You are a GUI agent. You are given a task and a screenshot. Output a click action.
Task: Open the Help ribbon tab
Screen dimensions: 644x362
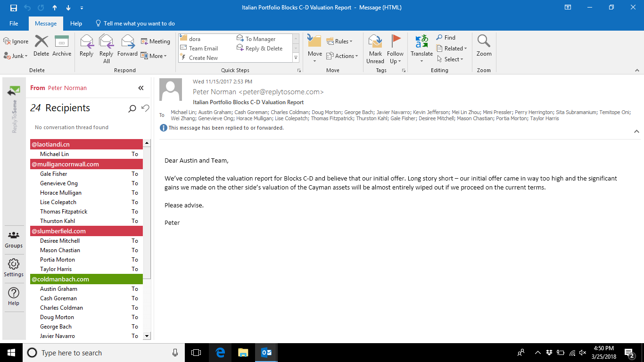[76, 24]
